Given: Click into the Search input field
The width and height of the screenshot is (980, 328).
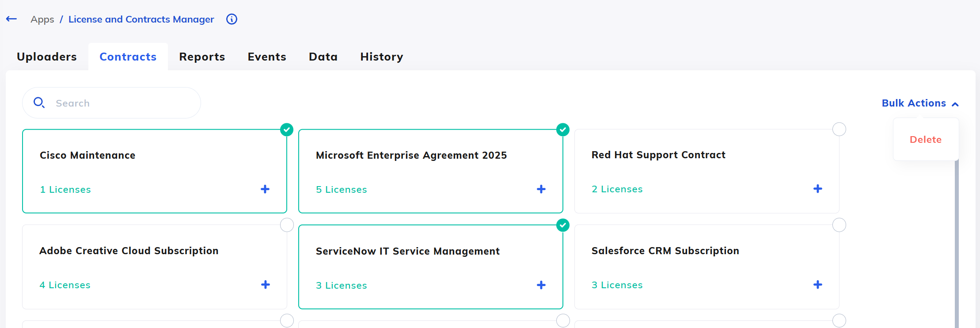Looking at the screenshot, I should coord(111,103).
